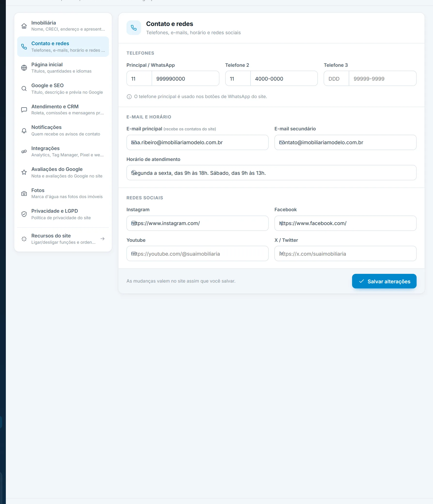
Task: Open the Página inicial settings section
Action: (x=63, y=68)
